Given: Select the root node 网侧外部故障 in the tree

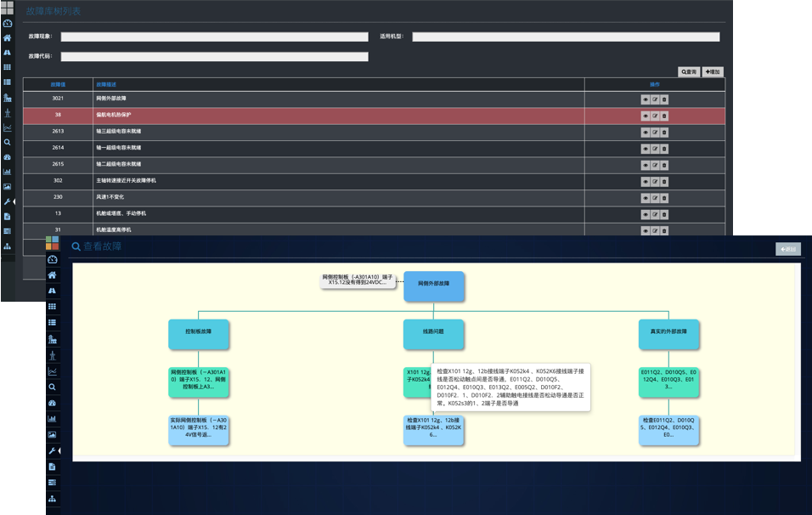Looking at the screenshot, I should coord(433,286).
